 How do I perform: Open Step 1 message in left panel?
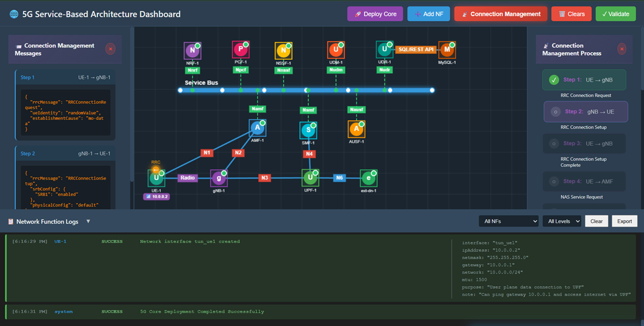[65, 77]
